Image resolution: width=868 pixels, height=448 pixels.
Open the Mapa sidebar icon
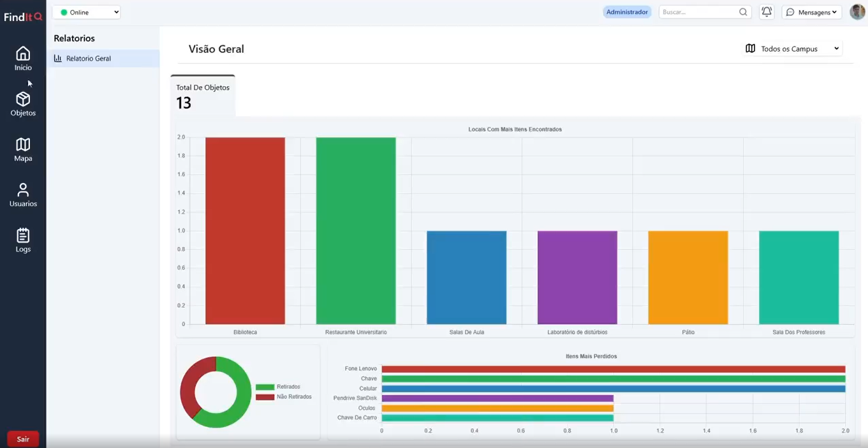23,145
